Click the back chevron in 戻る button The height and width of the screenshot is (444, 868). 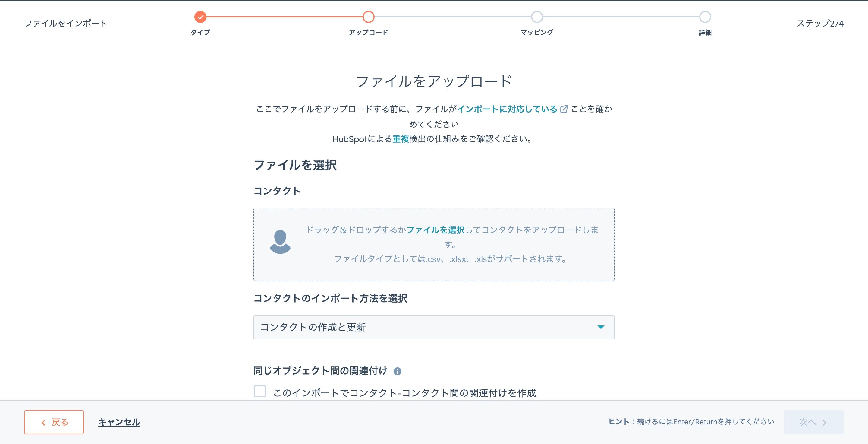pyautogui.click(x=43, y=422)
